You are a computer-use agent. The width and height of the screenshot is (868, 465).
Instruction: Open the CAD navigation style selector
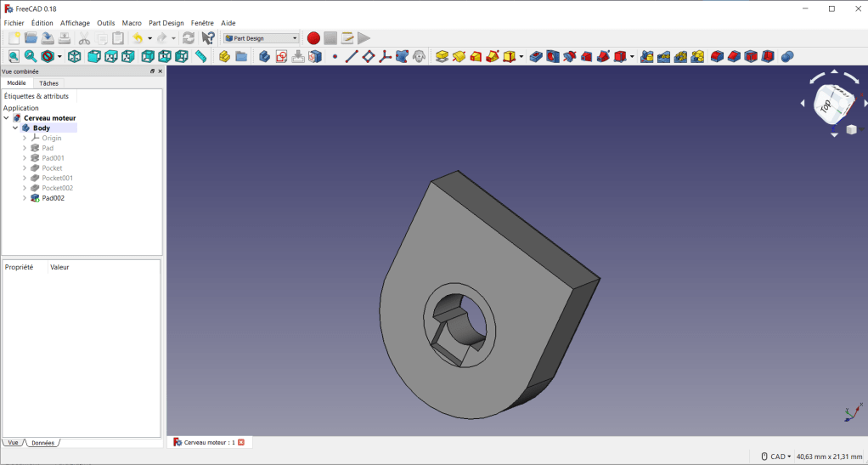point(776,456)
